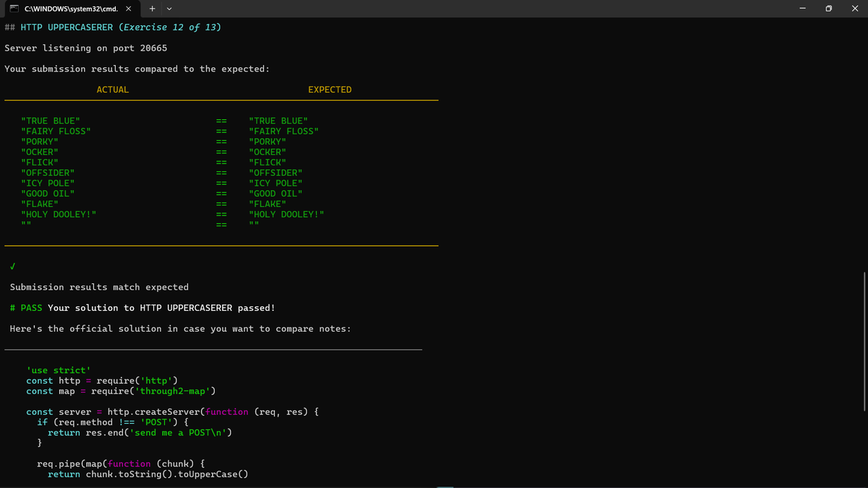Click the vertical scrollbar thumb
Screen dimensions: 868x488
click(864, 341)
